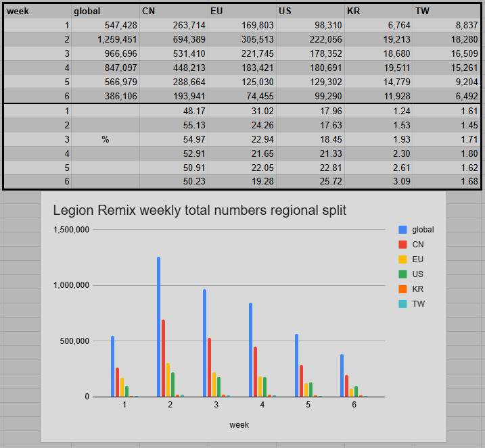Select the cell with value 386,106
The image size is (485, 448).
pos(106,96)
